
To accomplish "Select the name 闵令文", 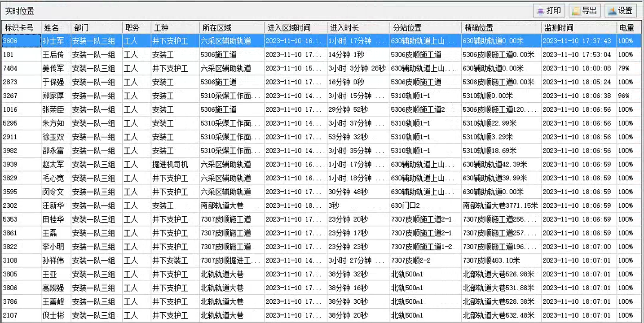I will (53, 192).
